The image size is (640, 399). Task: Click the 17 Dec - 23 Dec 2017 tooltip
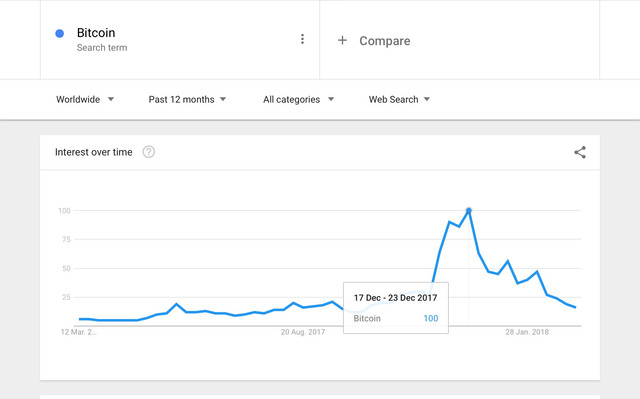point(396,308)
